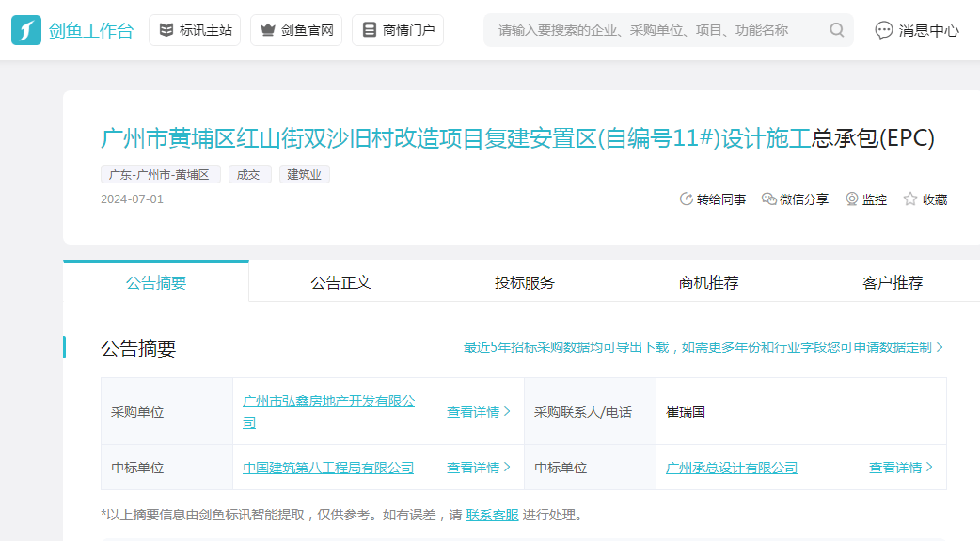The width and height of the screenshot is (980, 541).
Task: Open 剑鱼官网 button
Action: tap(296, 30)
